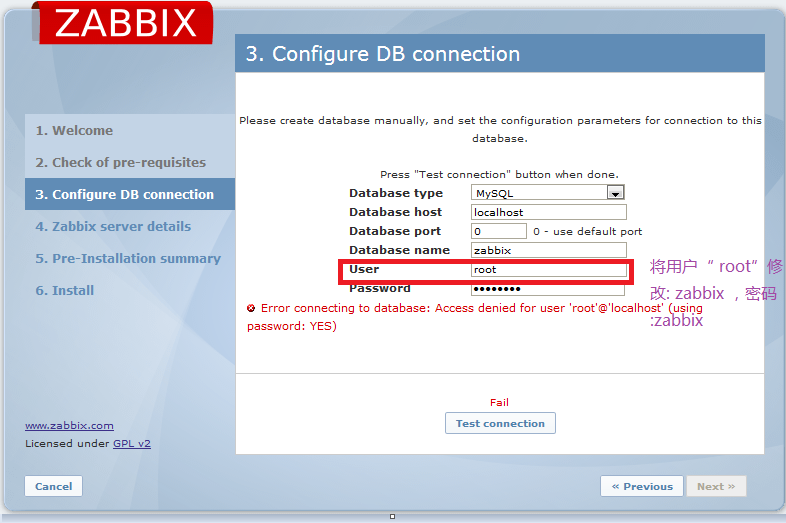Click the User field containing root

[548, 270]
